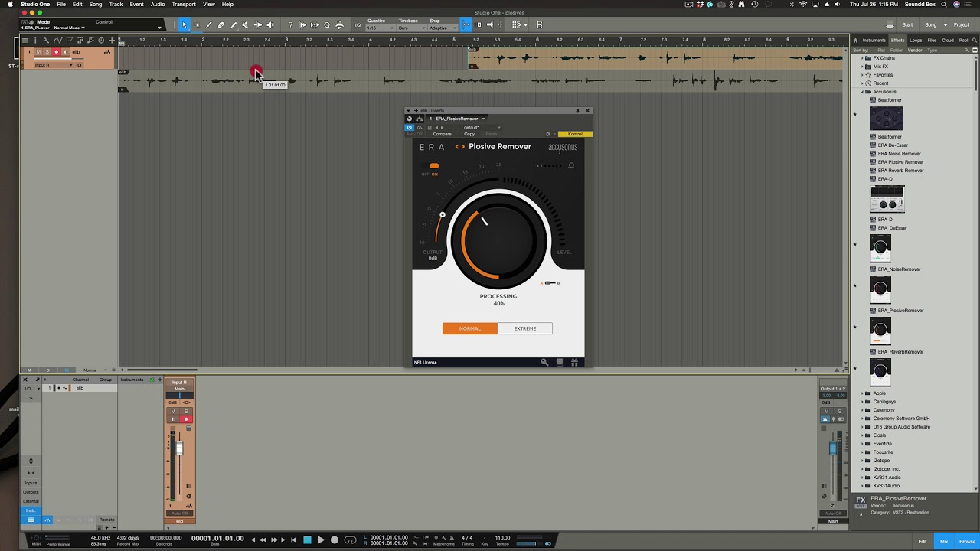Show Inputs in mixer panel
The height and width of the screenshot is (551, 980).
pos(31,483)
